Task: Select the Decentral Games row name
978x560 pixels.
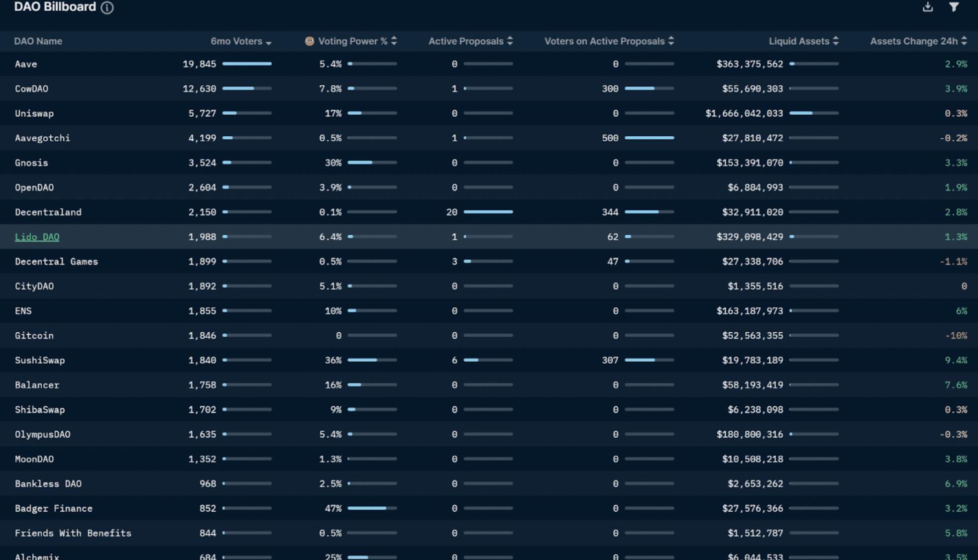Action: (x=56, y=262)
